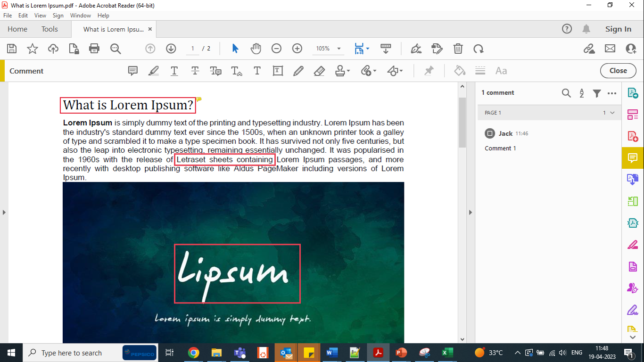Click the Stamp tool
This screenshot has height=362, width=644.
point(340,71)
